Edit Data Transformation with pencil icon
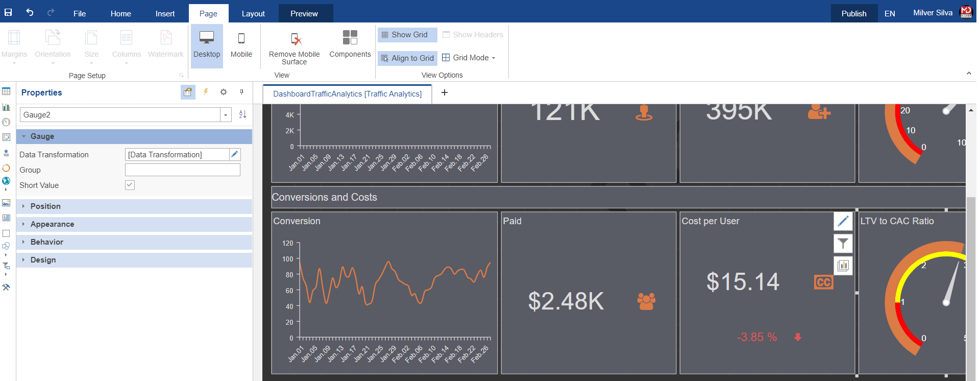This screenshot has height=381, width=980. [x=234, y=154]
